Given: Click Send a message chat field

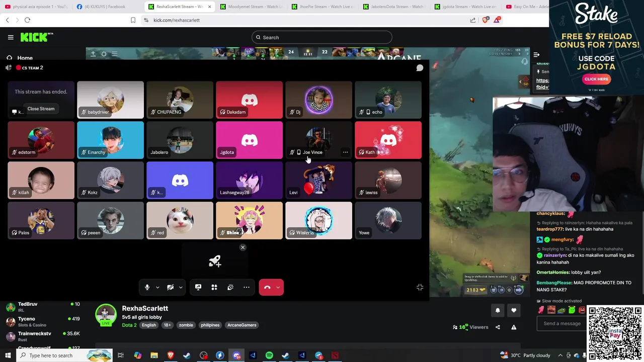Looking at the screenshot, I should [561, 323].
